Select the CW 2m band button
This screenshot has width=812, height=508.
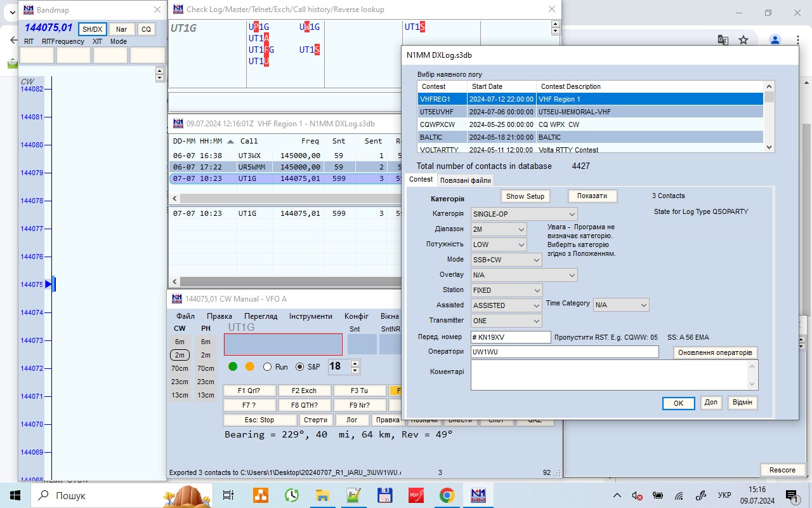click(180, 355)
